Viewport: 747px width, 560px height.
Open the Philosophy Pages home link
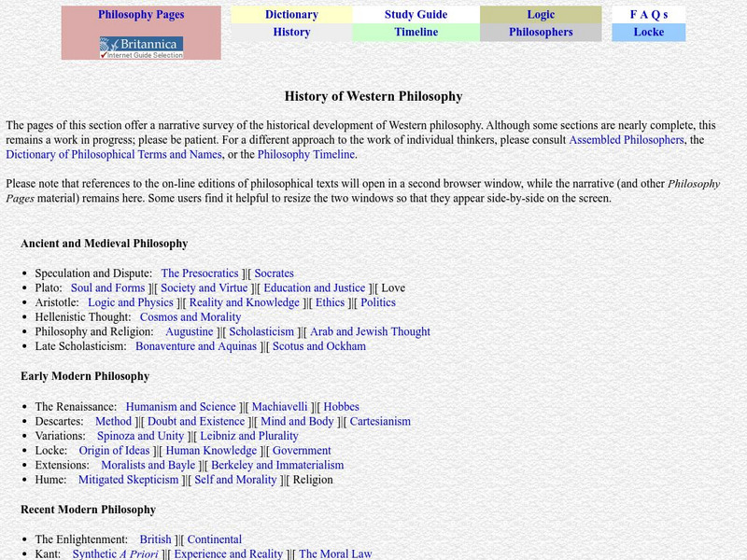[141, 15]
